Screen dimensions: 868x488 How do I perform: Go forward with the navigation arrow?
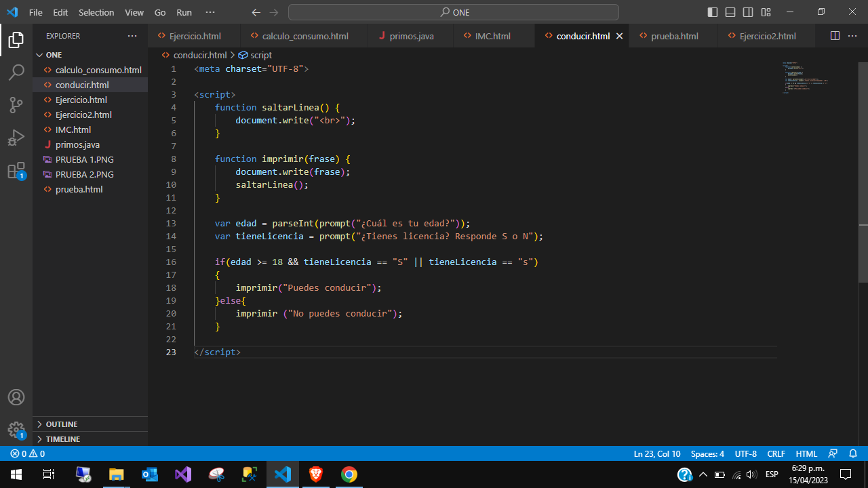coord(273,12)
